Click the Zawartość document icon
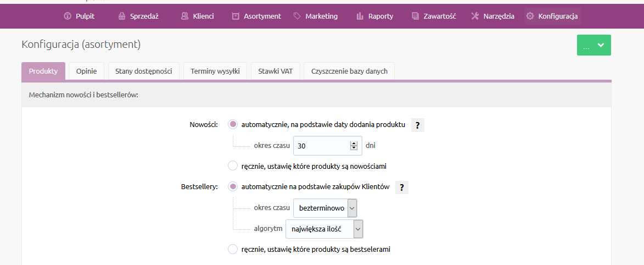The image size is (644, 265). pyautogui.click(x=415, y=16)
